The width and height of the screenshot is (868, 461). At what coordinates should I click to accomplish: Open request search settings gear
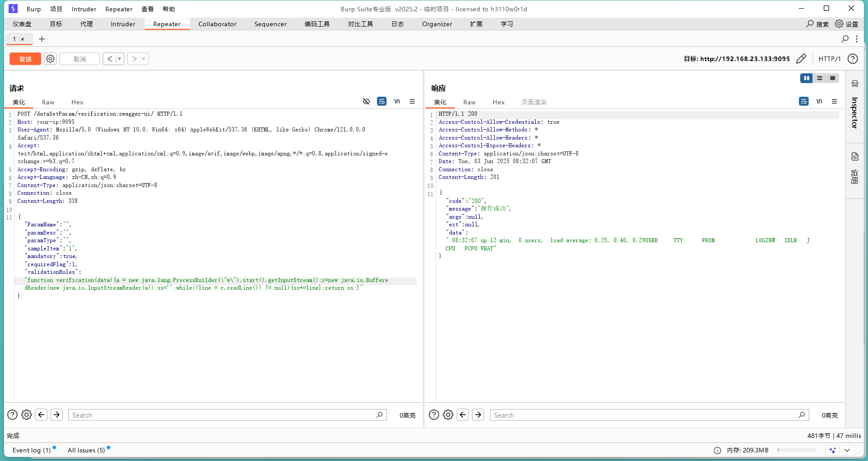(x=27, y=414)
